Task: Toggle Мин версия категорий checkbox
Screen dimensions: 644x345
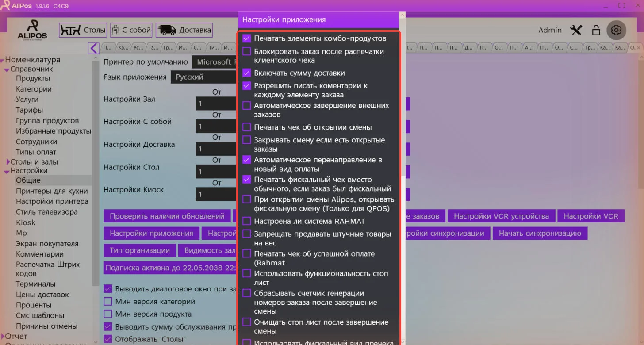Action: click(107, 302)
